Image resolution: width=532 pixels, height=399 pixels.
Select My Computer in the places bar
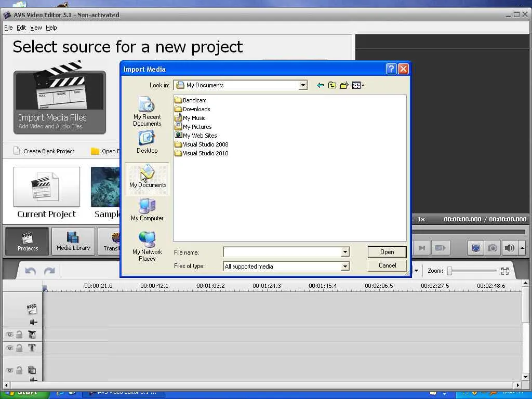[x=147, y=210]
